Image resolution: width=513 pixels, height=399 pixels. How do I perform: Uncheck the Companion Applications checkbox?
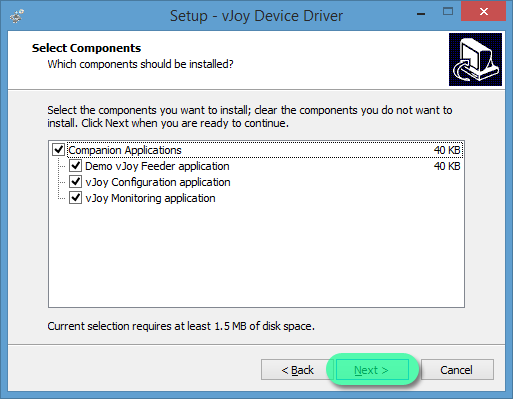(59, 150)
